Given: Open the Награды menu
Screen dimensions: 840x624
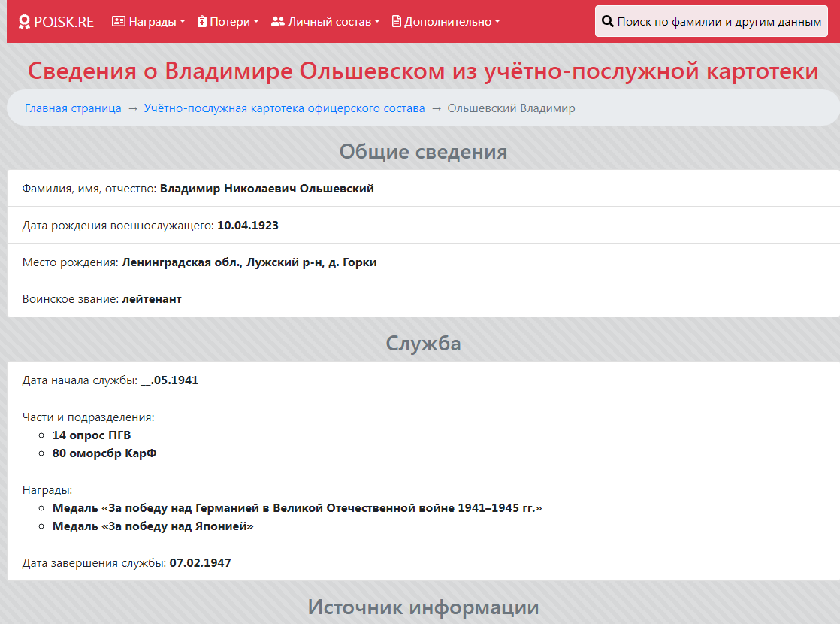Looking at the screenshot, I should coord(149,22).
